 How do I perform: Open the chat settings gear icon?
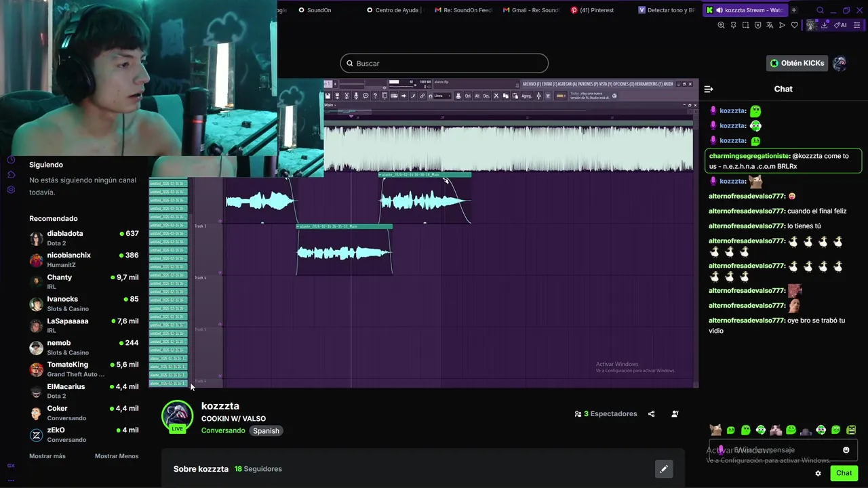tap(818, 473)
